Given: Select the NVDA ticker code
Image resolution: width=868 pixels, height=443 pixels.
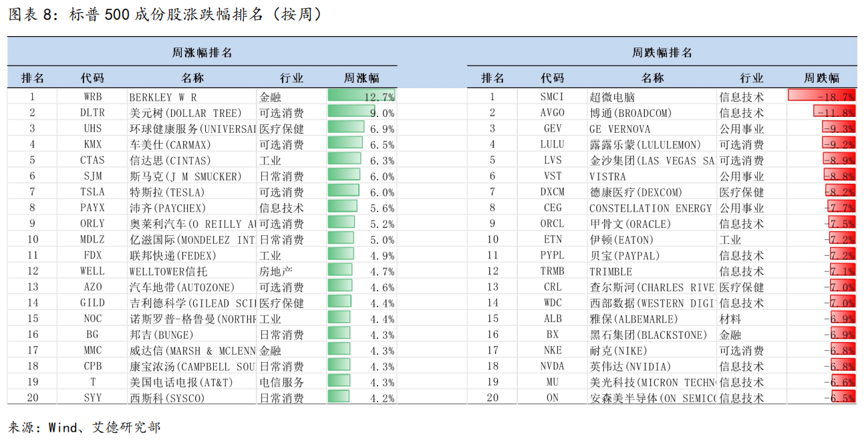Looking at the screenshot, I should coord(553,367).
